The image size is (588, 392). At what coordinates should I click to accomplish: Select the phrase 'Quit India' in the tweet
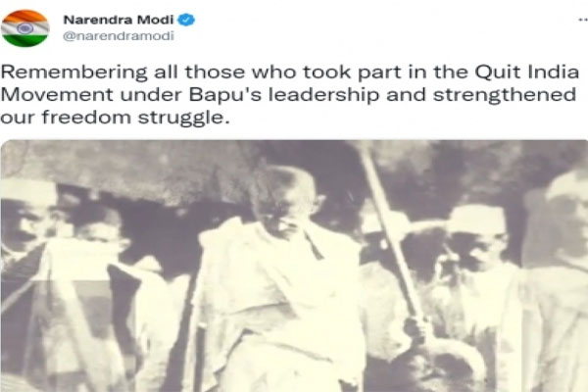point(527,72)
